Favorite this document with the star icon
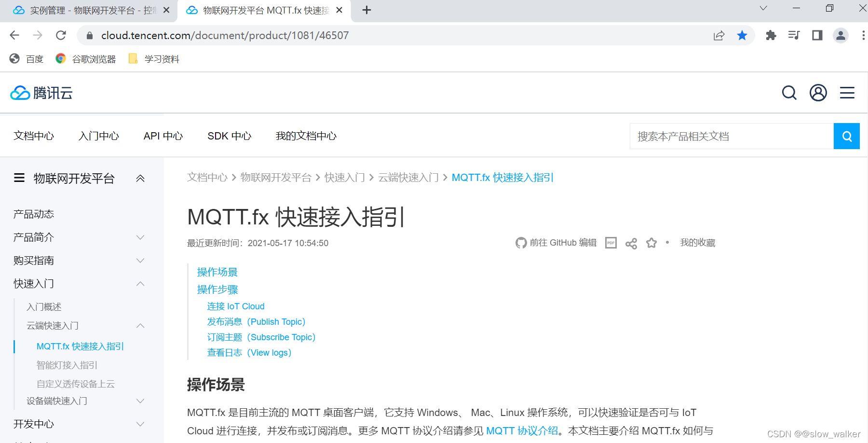This screenshot has height=443, width=868. (x=651, y=243)
